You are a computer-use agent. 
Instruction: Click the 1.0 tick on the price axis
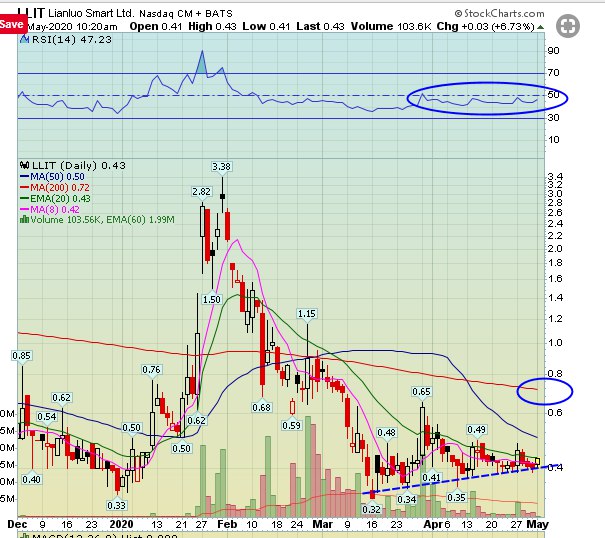point(555,343)
